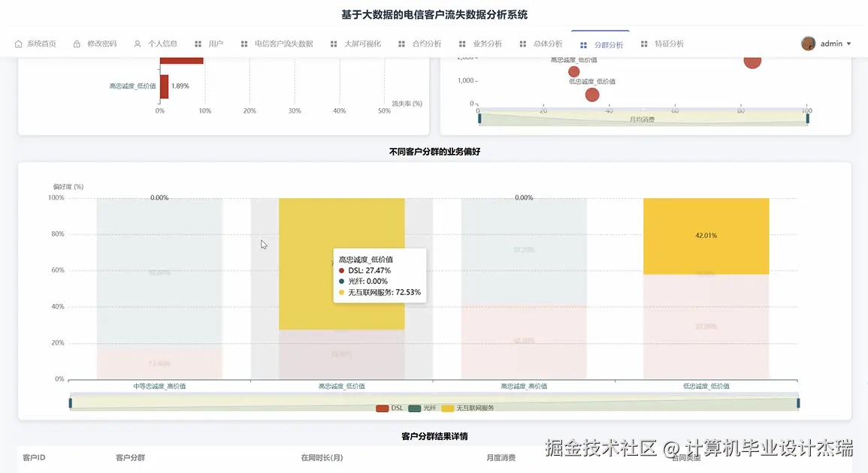Click the 月度消费 column header
This screenshot has height=473, width=868.
tap(501, 457)
